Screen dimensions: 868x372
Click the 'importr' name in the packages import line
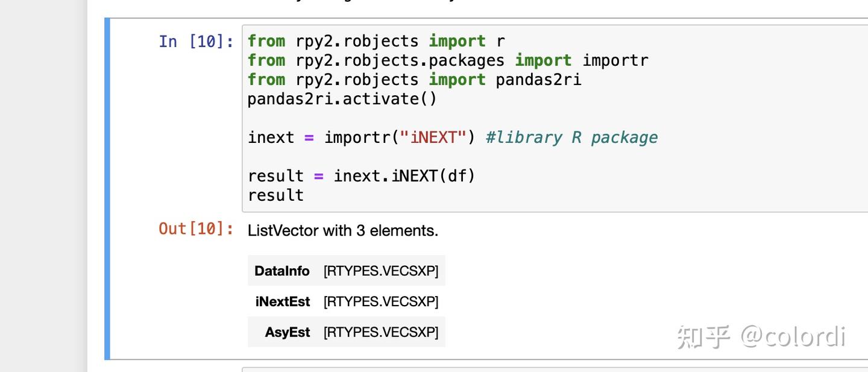click(x=615, y=60)
